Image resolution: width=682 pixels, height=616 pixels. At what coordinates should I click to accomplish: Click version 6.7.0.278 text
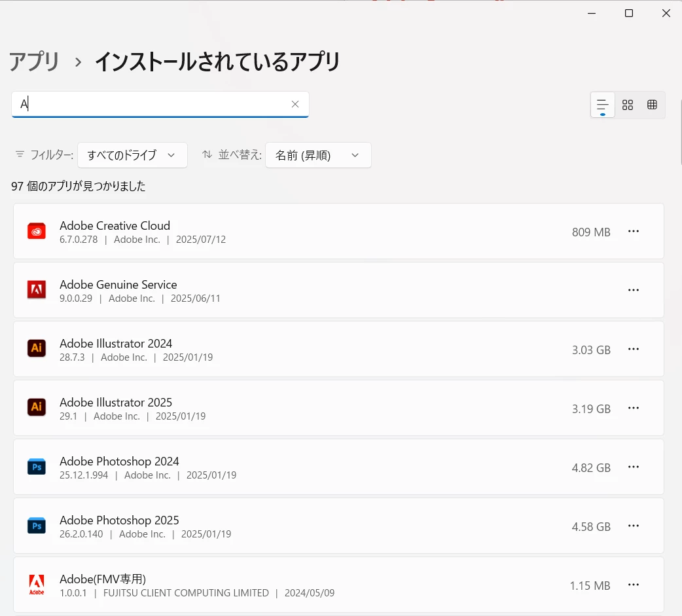point(79,240)
